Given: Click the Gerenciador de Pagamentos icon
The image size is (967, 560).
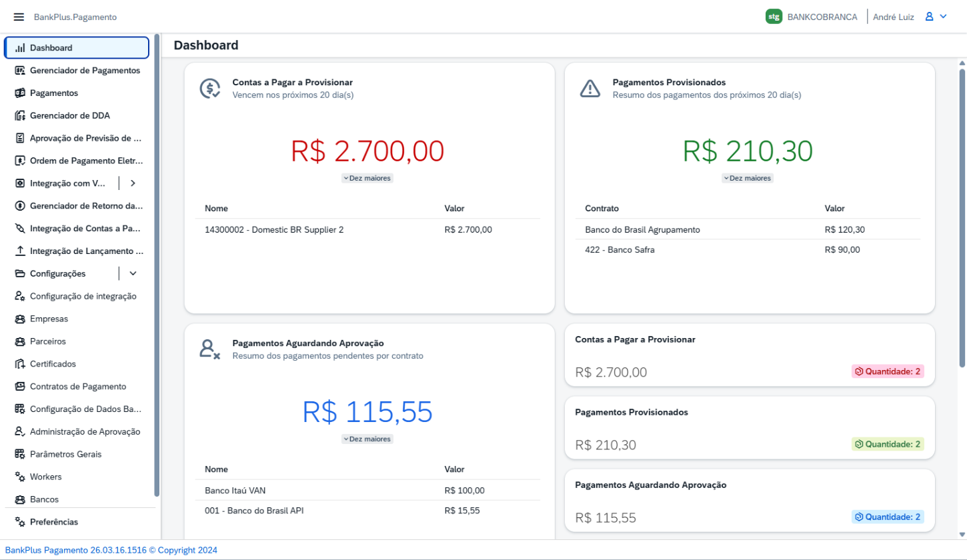Looking at the screenshot, I should (20, 70).
